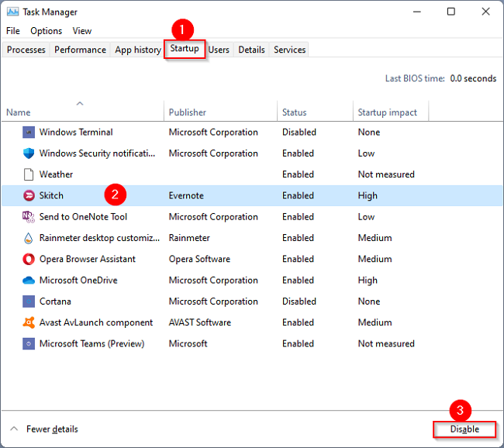Image resolution: width=504 pixels, height=448 pixels.
Task: Select the Cortana entry name
Action: point(55,302)
